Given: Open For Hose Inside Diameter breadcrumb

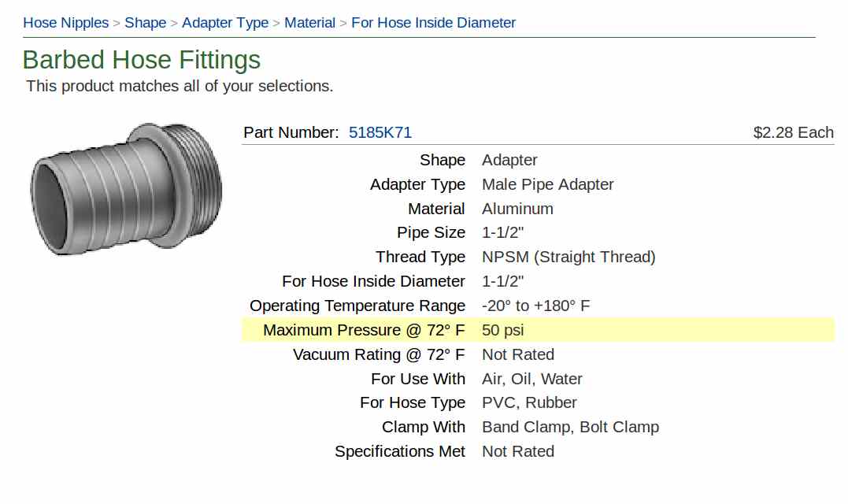Looking at the screenshot, I should click(433, 23).
